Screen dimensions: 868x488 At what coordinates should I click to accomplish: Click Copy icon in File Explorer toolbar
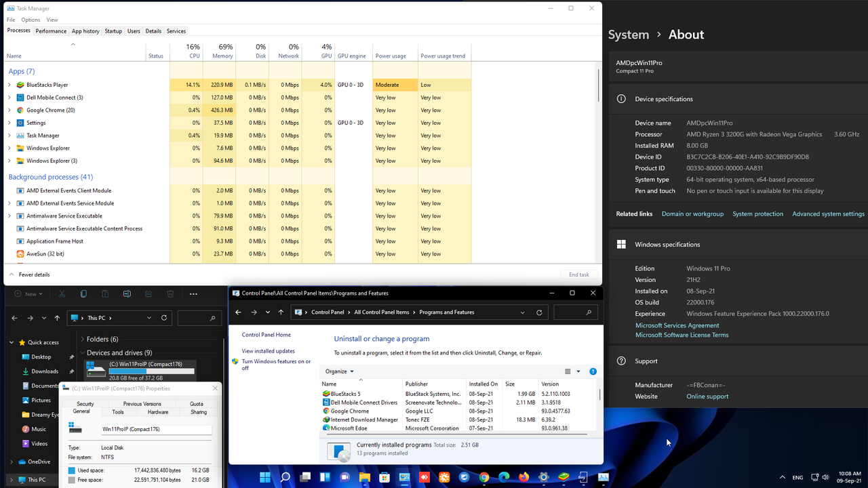[x=83, y=294]
